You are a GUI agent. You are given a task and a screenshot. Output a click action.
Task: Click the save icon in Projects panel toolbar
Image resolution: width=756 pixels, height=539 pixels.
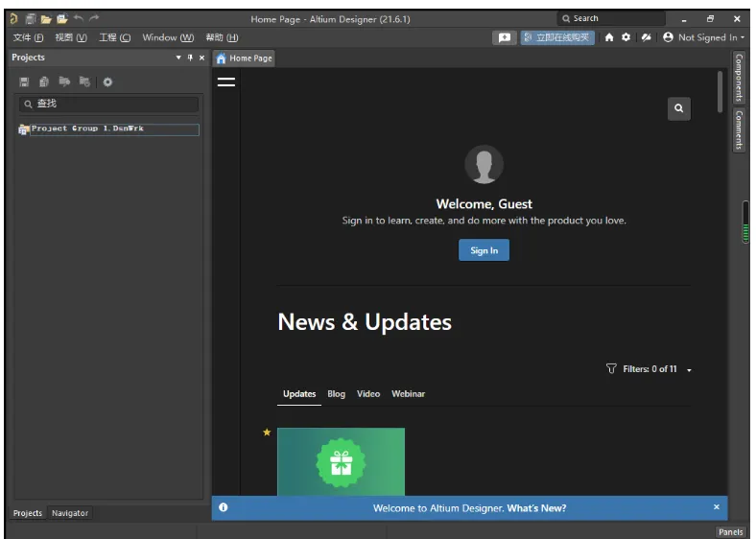24,82
